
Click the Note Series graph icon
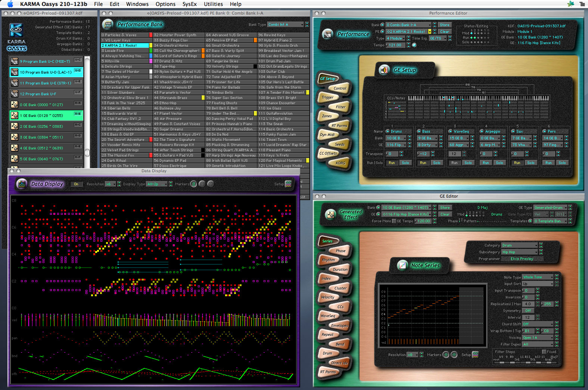(x=402, y=265)
